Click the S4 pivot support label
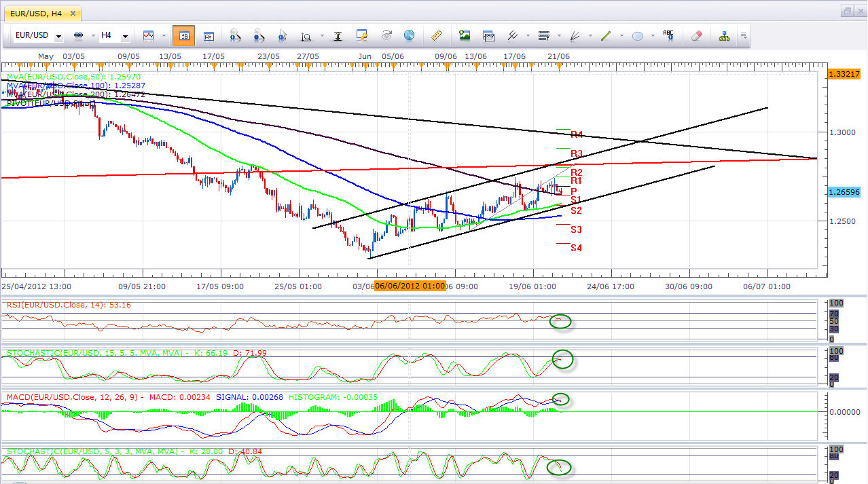Screen dimensions: 868x484 (576, 248)
